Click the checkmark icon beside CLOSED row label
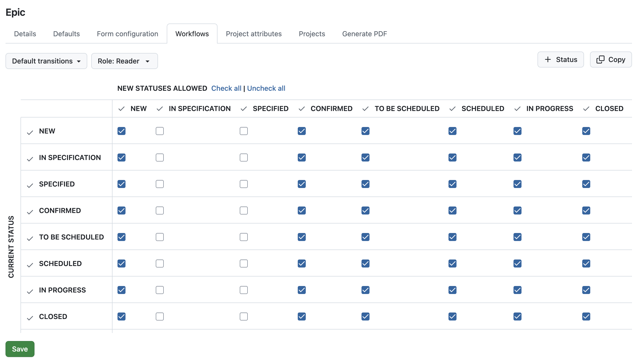 (x=30, y=318)
